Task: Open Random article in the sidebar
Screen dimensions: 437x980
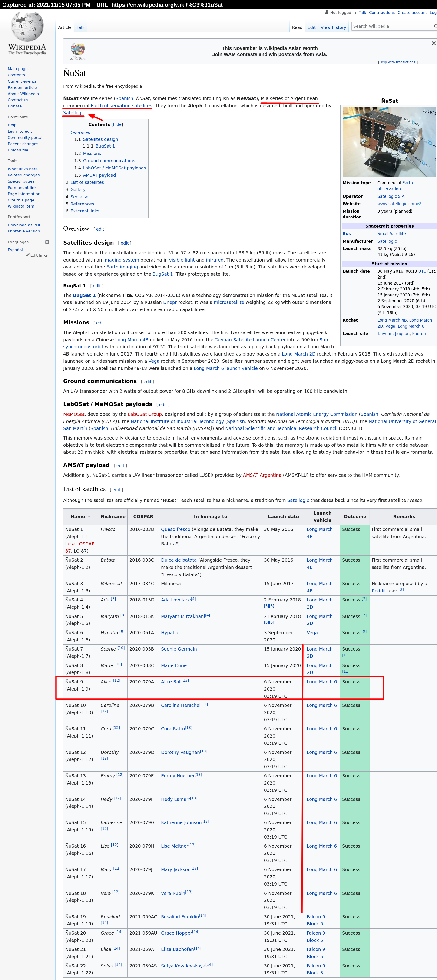Action: click(22, 87)
